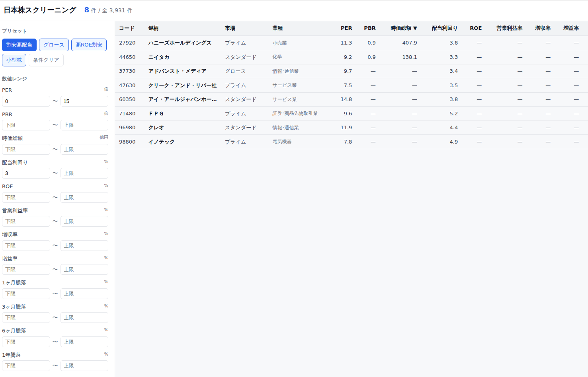Open the ＦＰＧ stock row
Screen dimensions: 588x377
(x=352, y=114)
